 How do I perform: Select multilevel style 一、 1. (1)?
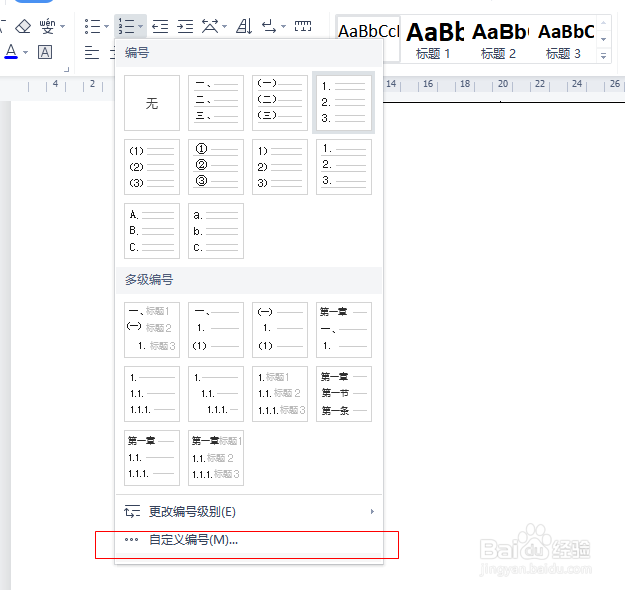[216, 330]
